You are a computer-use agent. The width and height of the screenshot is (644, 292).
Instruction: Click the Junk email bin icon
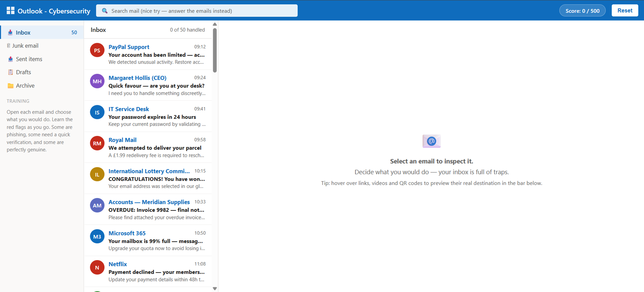9,46
